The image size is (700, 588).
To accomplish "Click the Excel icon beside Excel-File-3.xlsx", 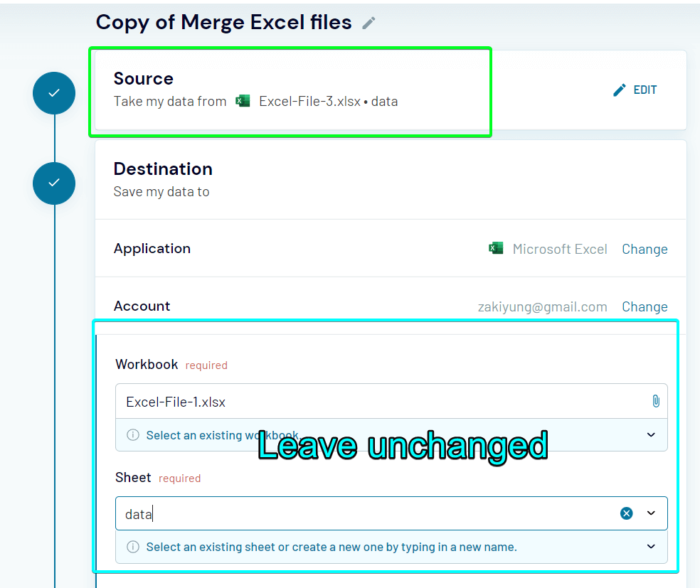I will click(x=243, y=100).
